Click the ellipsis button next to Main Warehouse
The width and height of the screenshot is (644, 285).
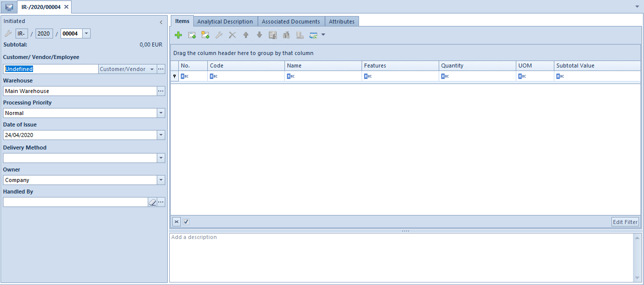pos(161,91)
